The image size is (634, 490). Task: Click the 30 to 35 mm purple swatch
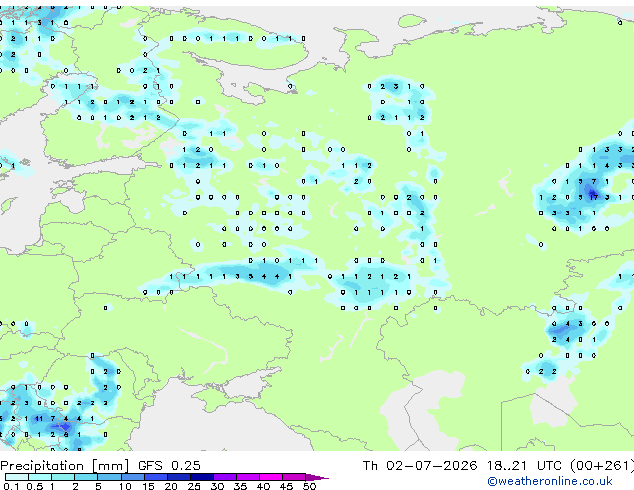click(x=225, y=477)
